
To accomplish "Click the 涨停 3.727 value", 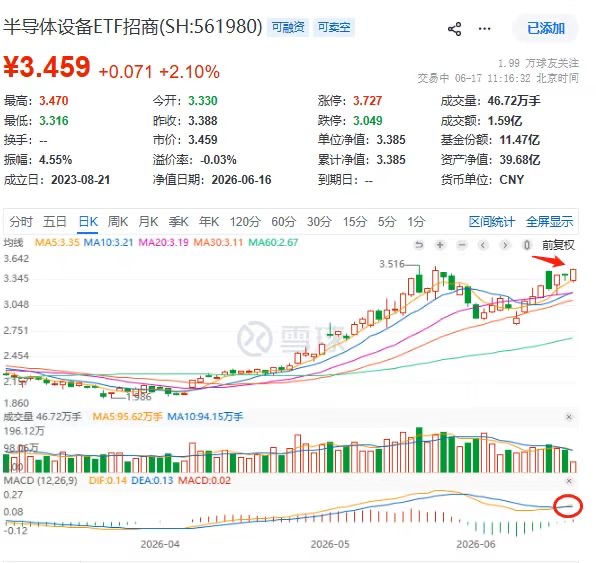I will [367, 101].
